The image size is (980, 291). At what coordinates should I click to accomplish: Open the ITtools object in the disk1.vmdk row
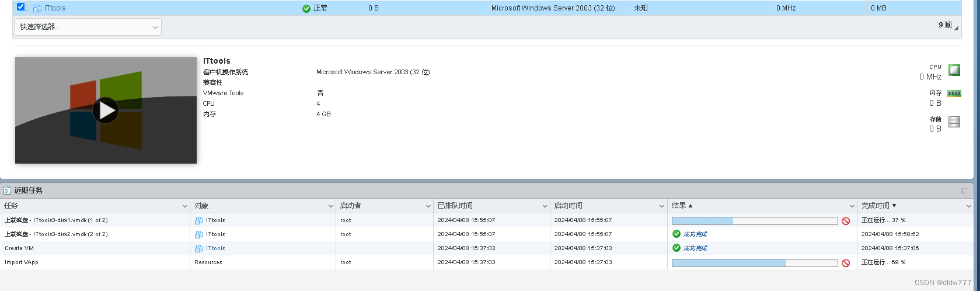click(x=215, y=220)
